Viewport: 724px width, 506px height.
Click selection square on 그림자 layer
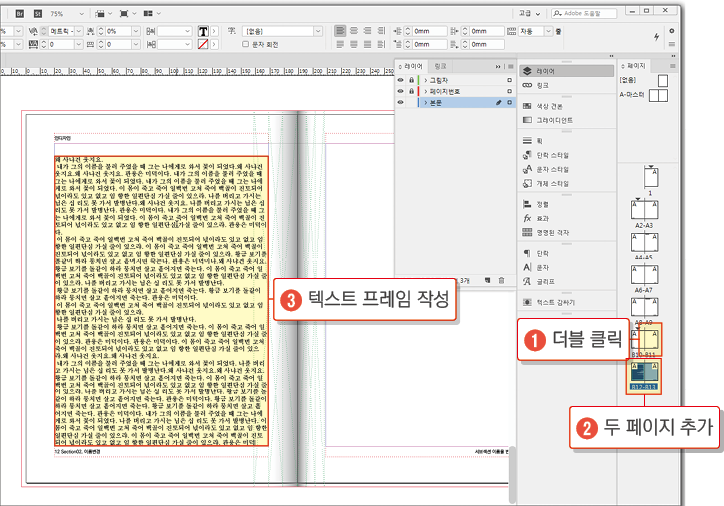(509, 80)
